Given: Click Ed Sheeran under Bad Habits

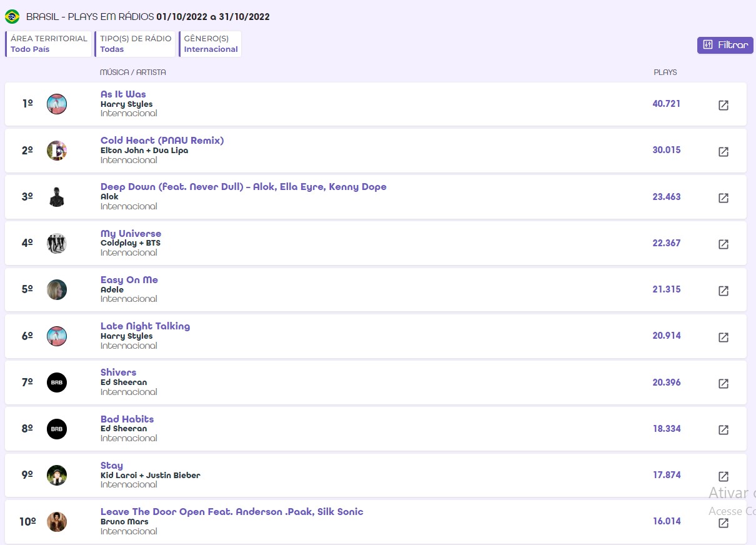Looking at the screenshot, I should [124, 429].
